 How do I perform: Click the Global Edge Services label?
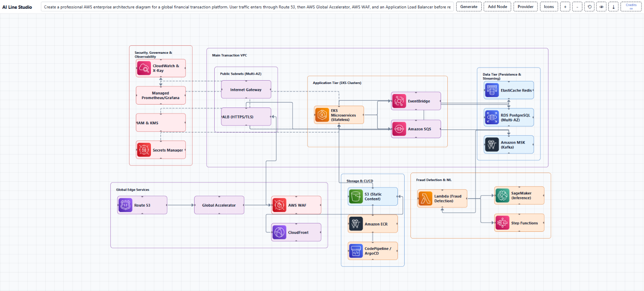point(132,190)
